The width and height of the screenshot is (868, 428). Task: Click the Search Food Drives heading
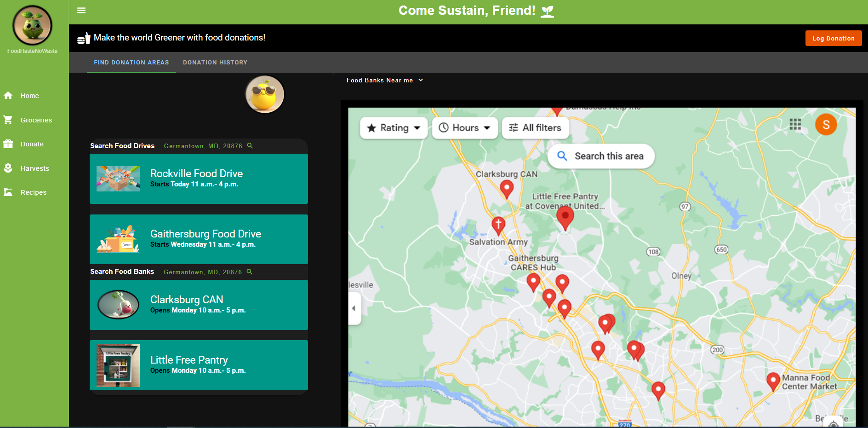(x=122, y=145)
